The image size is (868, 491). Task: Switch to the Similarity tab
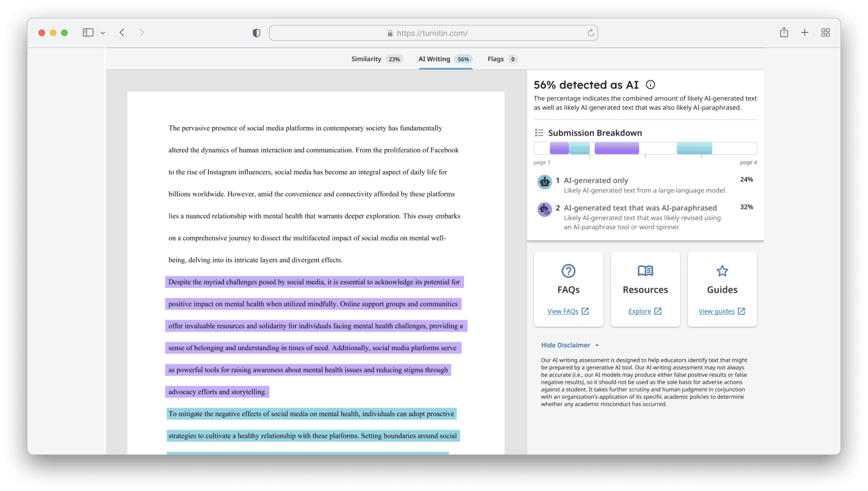pyautogui.click(x=366, y=59)
